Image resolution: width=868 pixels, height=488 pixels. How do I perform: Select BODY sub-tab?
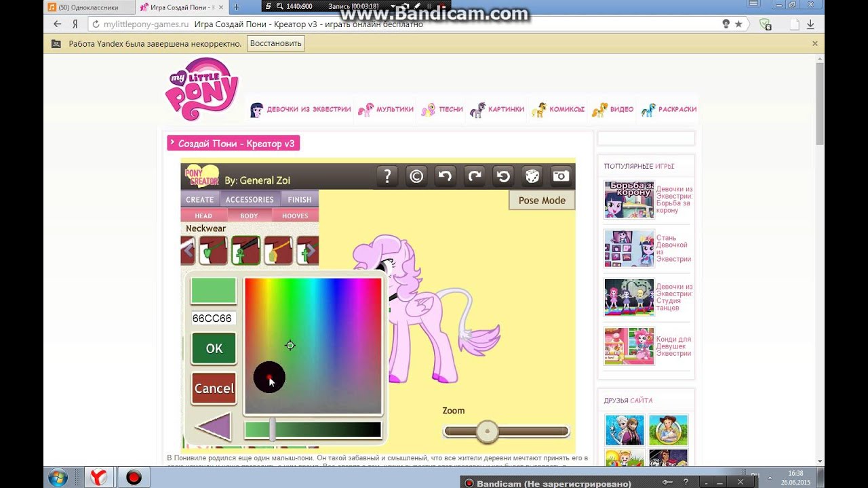[x=249, y=216]
